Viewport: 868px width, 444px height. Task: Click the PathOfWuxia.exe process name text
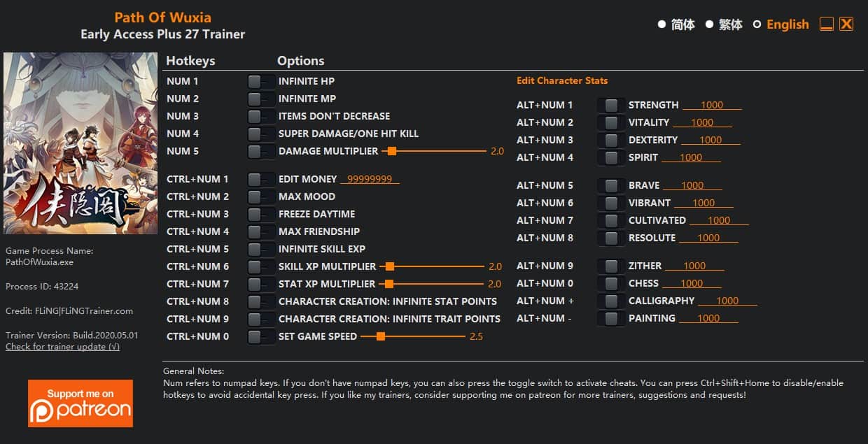click(x=39, y=262)
